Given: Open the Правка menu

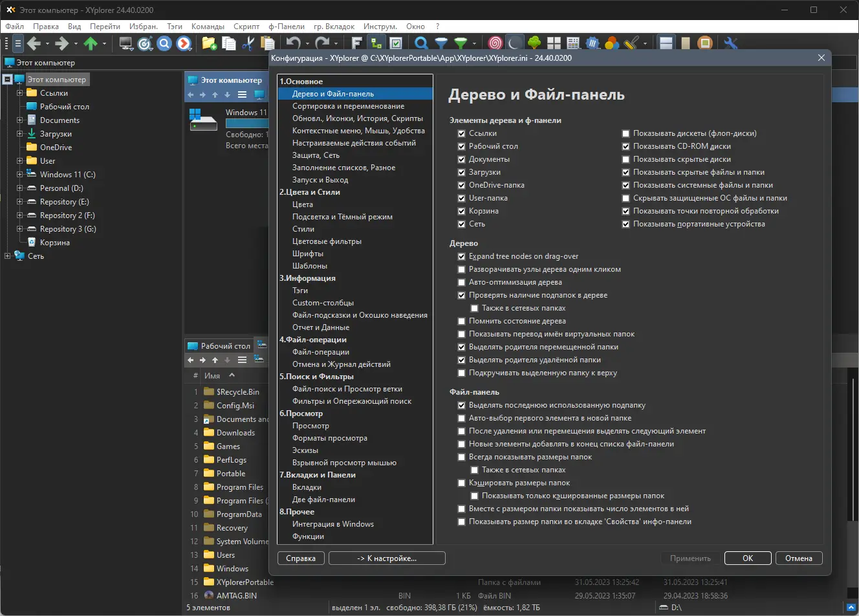Looking at the screenshot, I should (x=46, y=27).
